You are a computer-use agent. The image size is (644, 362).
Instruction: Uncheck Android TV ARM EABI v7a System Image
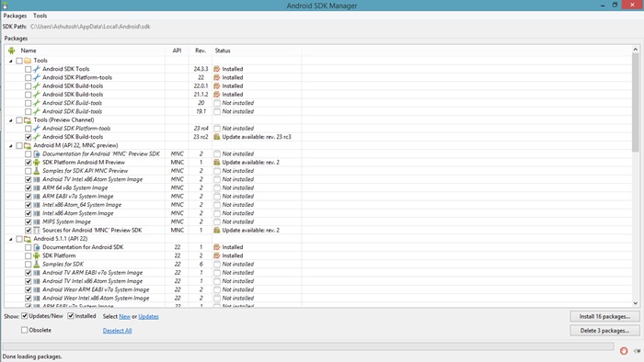point(28,273)
